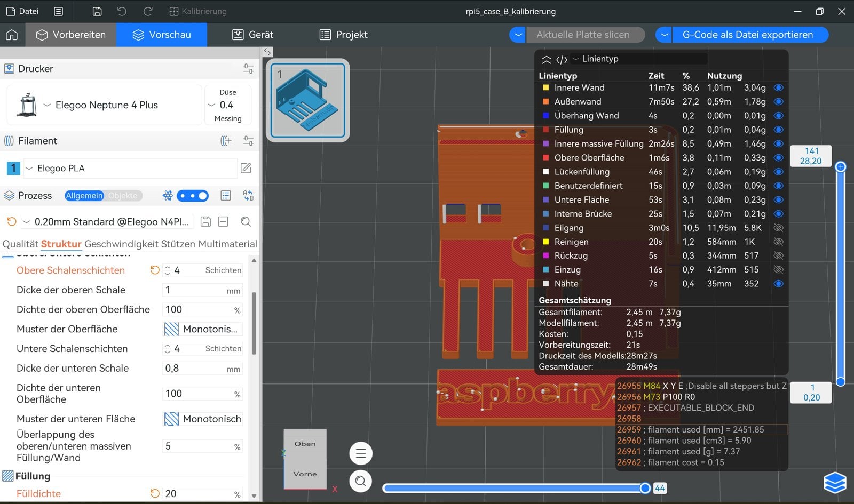854x504 pixels.
Task: Switch to the Gerät tab
Action: pos(253,35)
